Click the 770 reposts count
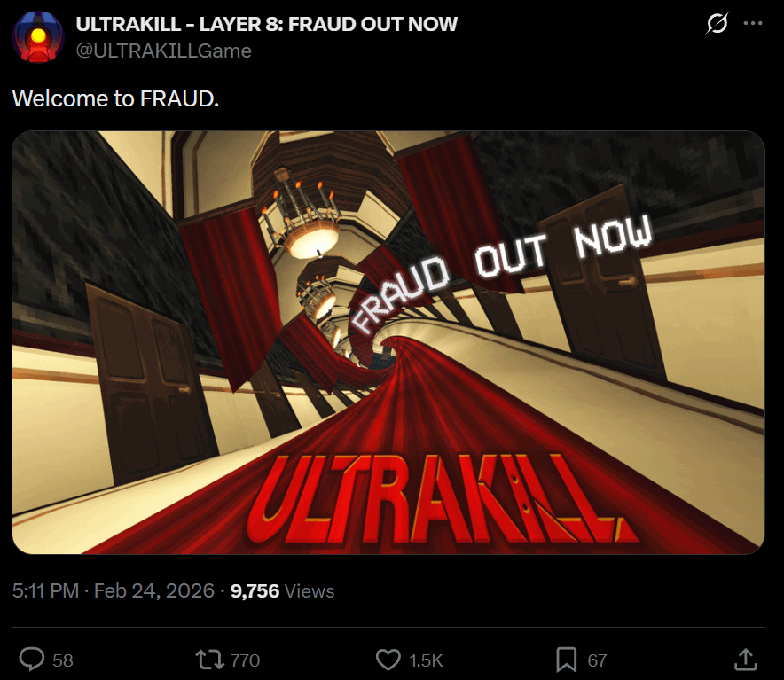The image size is (784, 680). [x=245, y=660]
